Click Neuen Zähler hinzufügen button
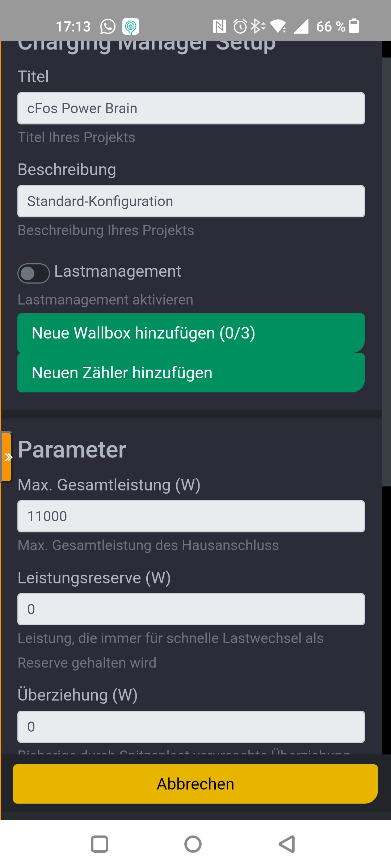Screen dimensions: 391x868 191,373
